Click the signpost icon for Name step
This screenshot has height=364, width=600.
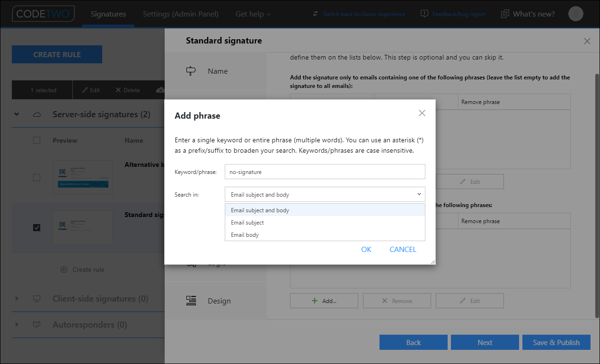[x=191, y=71]
